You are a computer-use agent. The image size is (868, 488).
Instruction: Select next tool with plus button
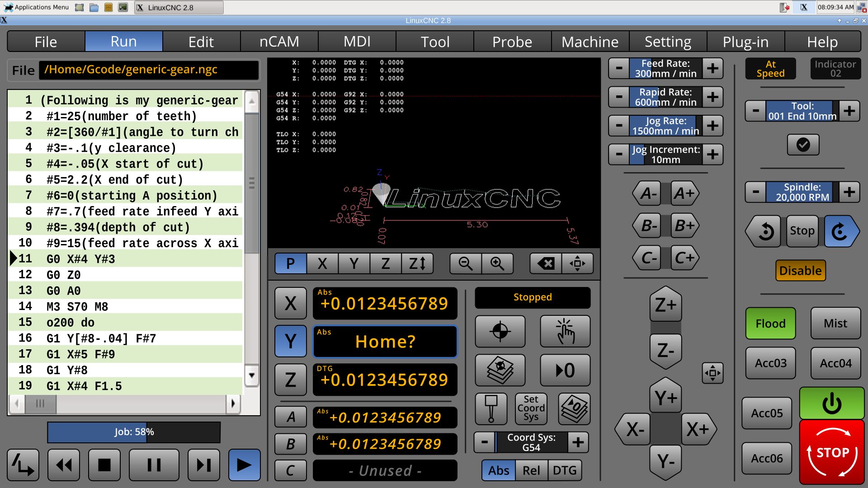tap(849, 111)
